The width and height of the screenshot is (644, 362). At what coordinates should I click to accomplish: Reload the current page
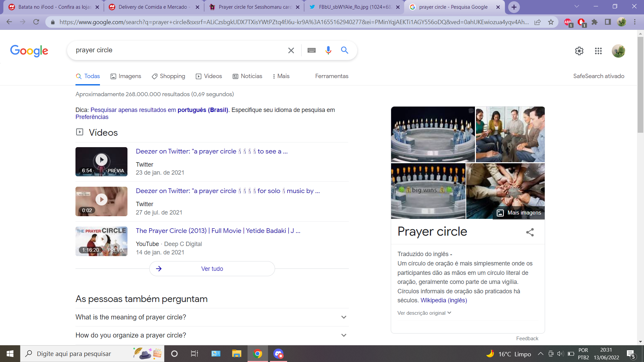tap(36, 22)
